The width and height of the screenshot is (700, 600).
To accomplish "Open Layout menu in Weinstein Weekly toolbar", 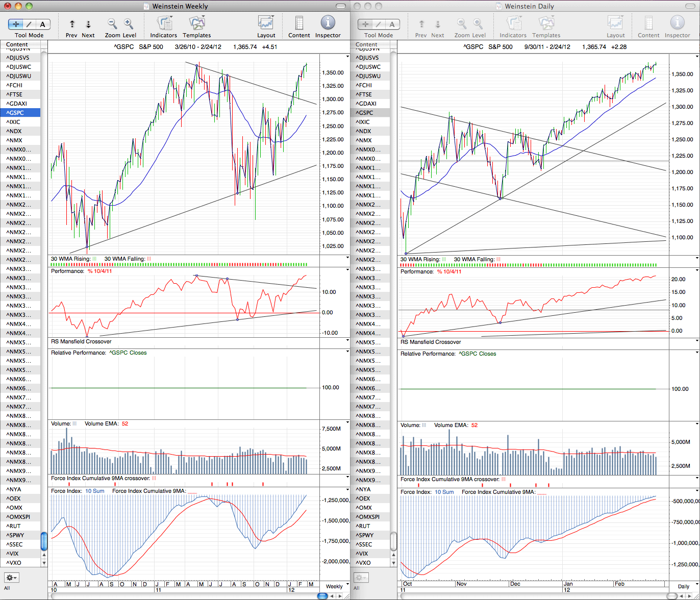I will tap(266, 23).
